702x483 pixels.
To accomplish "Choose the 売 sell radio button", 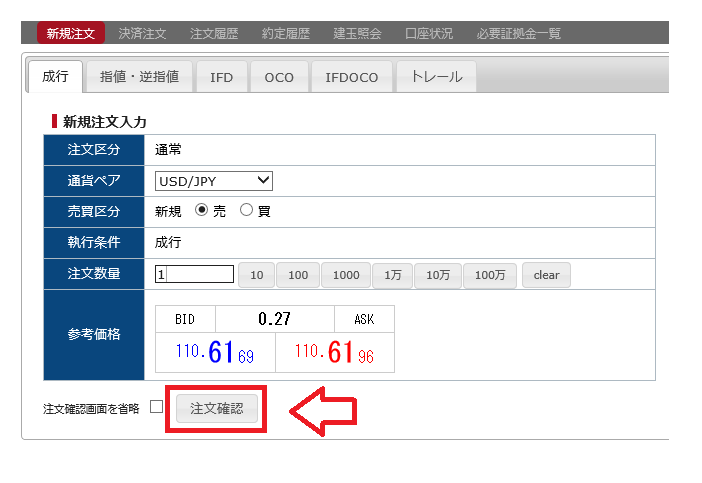I will click(x=201, y=209).
